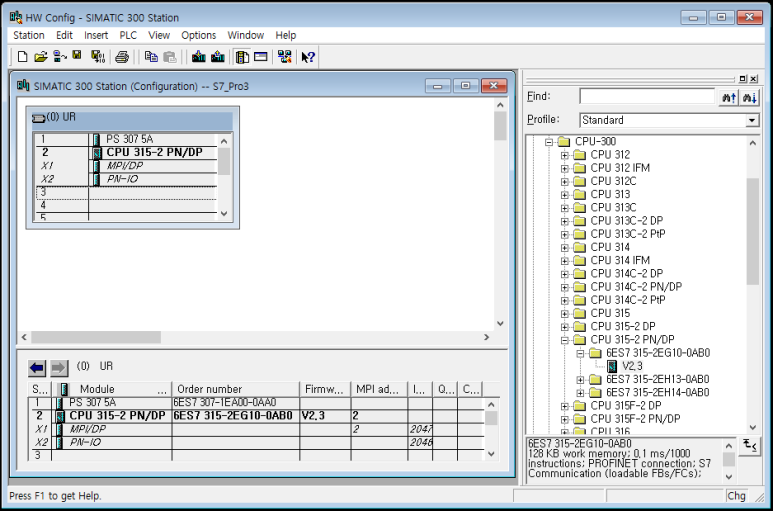773x511 pixels.
Task: Click the Upload to PG icon
Action: pos(217,57)
